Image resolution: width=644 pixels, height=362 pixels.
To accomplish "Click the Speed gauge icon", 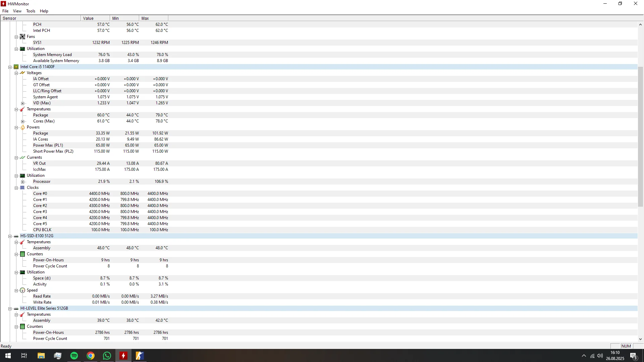I will pyautogui.click(x=22, y=290).
